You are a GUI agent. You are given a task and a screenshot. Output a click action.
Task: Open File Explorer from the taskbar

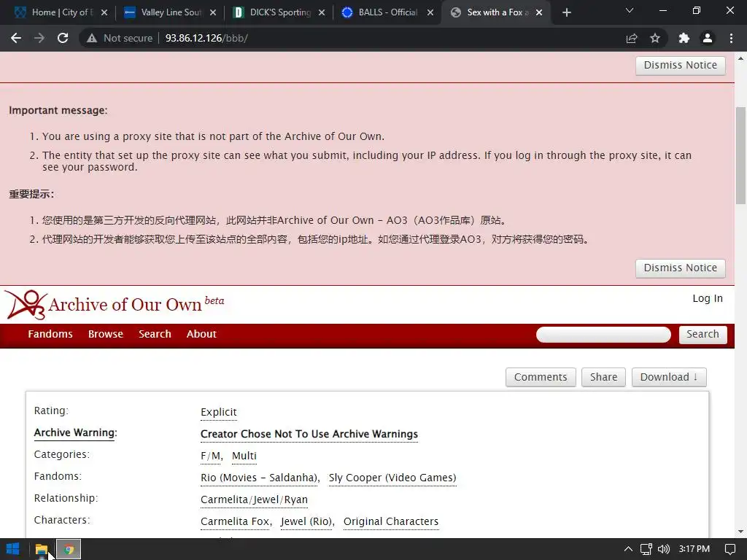point(42,549)
